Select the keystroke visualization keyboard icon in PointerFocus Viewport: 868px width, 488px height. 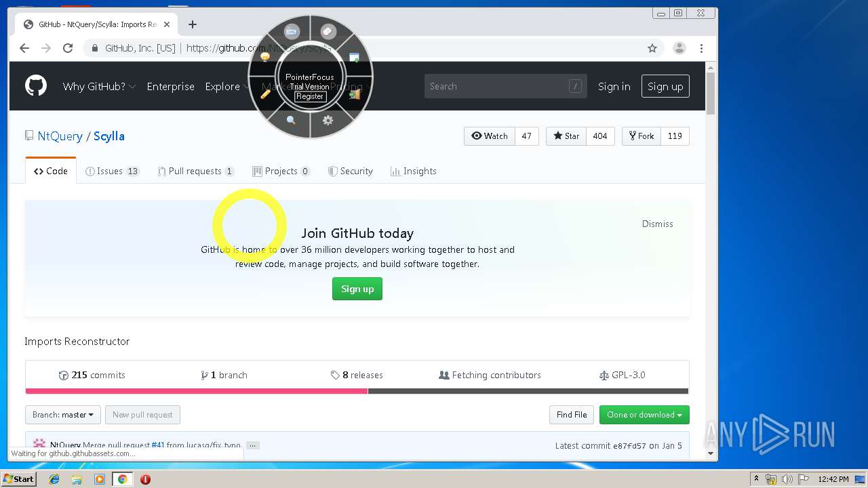tap(292, 31)
